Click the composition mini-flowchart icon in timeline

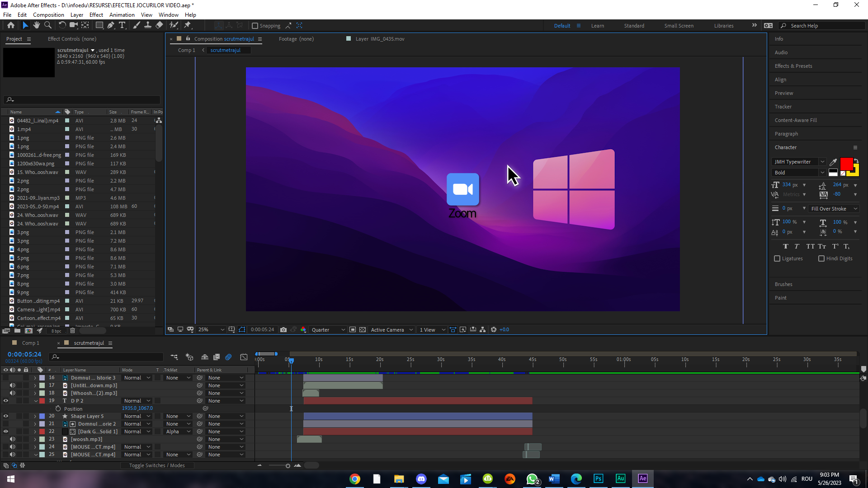coord(174,357)
